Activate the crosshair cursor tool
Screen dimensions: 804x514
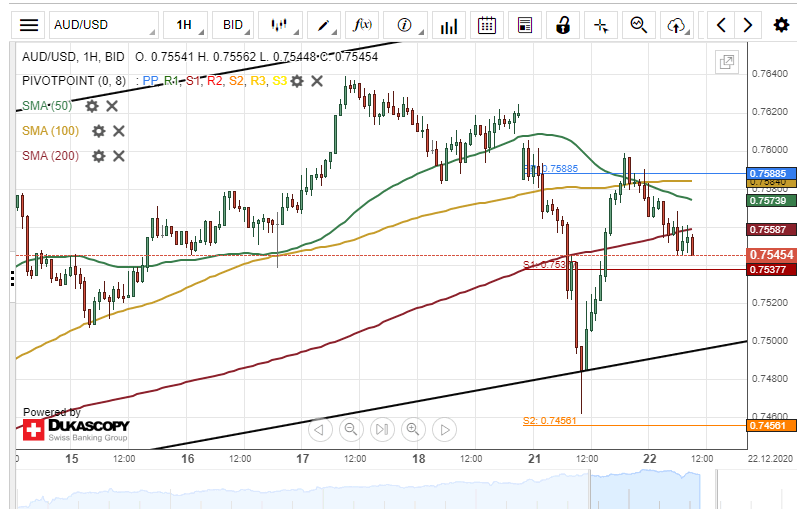(601, 25)
